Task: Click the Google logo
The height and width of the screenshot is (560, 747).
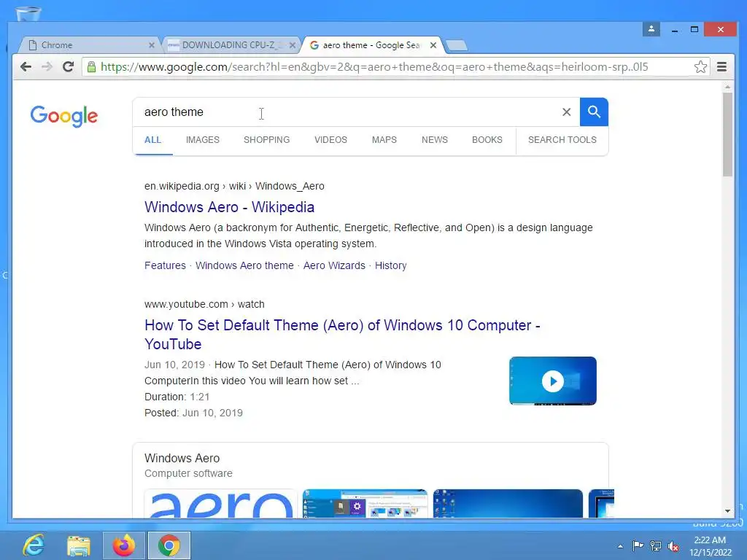Action: (64, 116)
